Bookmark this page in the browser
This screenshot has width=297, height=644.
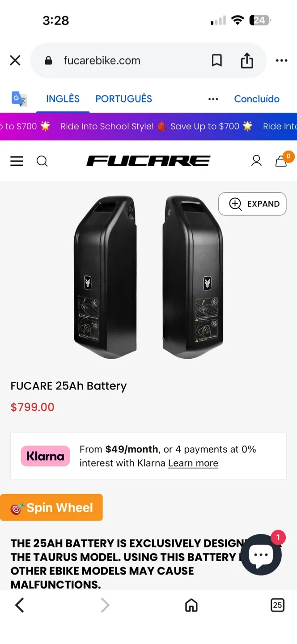pos(217,60)
